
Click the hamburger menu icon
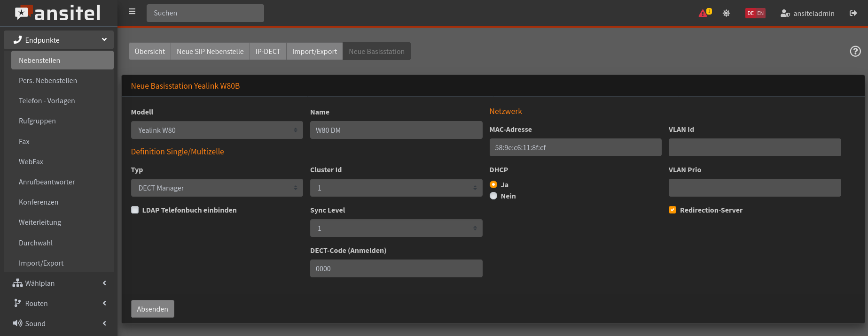[x=132, y=12]
